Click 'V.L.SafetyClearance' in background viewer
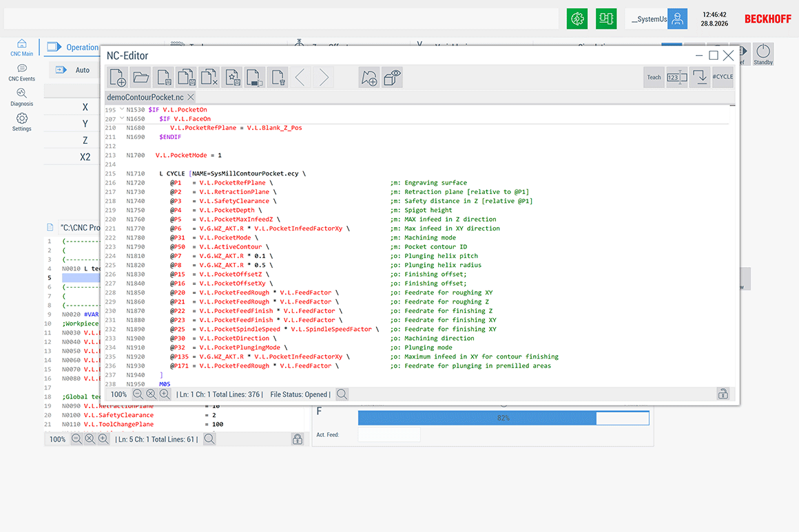Image resolution: width=799 pixels, height=532 pixels. click(x=118, y=415)
